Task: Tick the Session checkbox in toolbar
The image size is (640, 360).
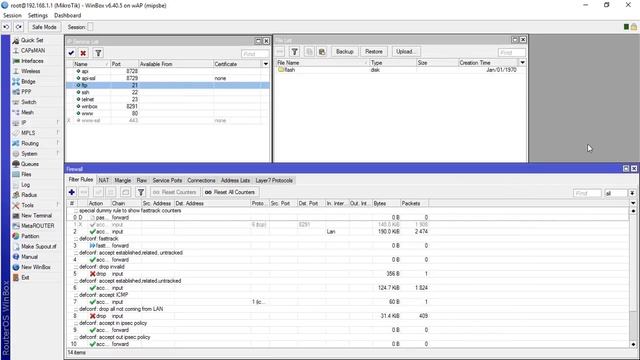Action: point(90,27)
